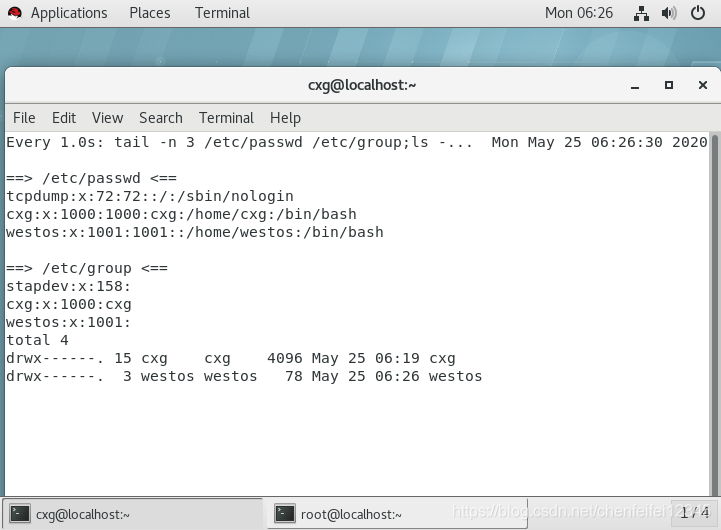The image size is (721, 530).
Task: Click the window title cxg@localhost:~
Action: 362,85
